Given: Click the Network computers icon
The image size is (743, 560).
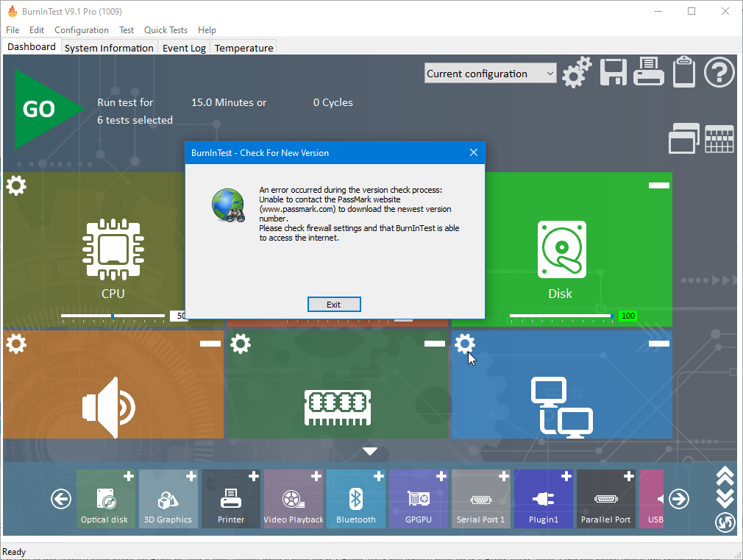Looking at the screenshot, I should pos(562,408).
